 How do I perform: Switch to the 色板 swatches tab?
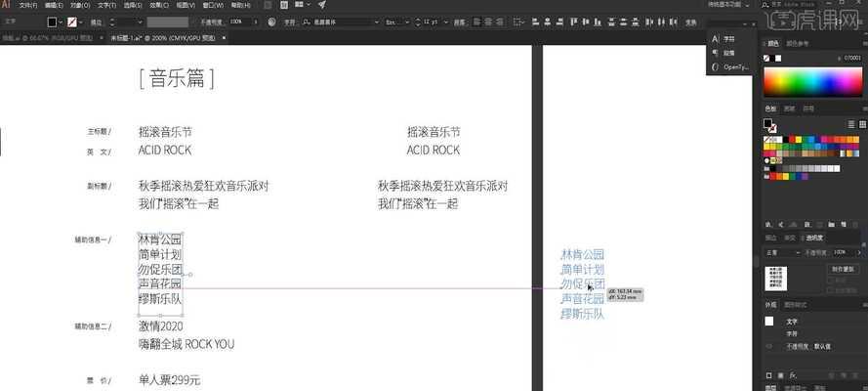[770, 109]
